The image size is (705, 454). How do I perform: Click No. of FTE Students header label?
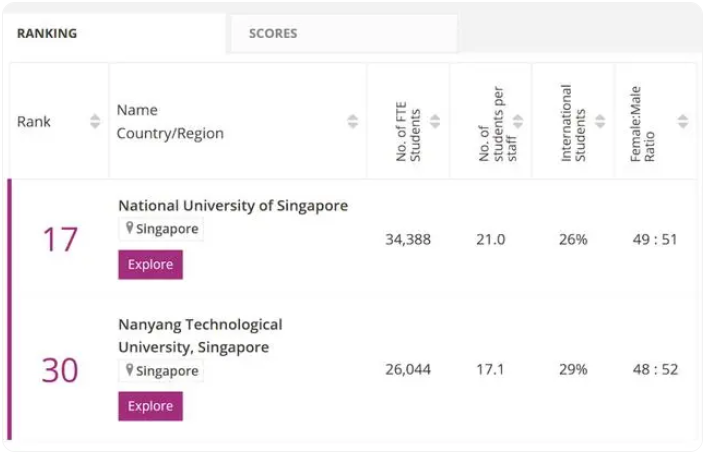pos(408,131)
